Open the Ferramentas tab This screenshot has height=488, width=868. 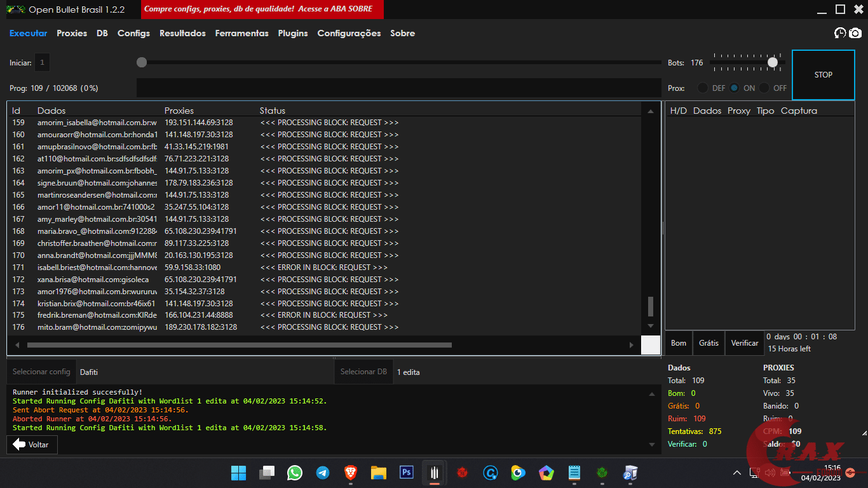241,33
